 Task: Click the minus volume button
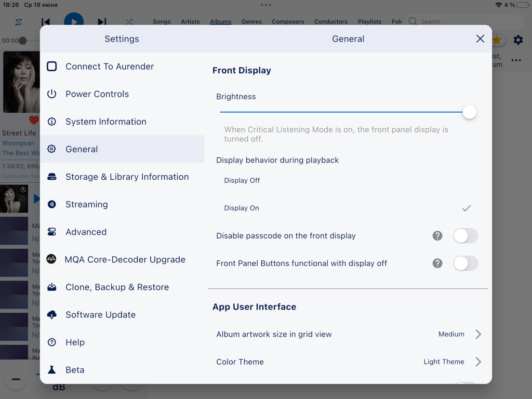coord(16,379)
